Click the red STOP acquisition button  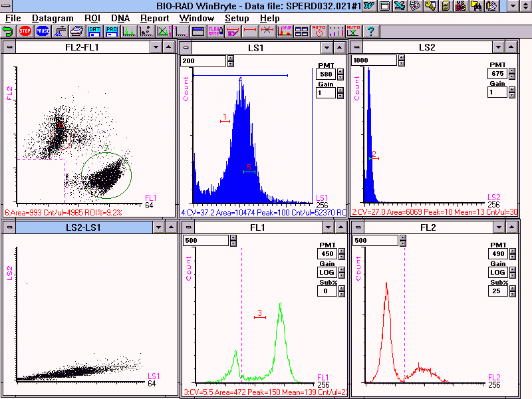click(25, 31)
